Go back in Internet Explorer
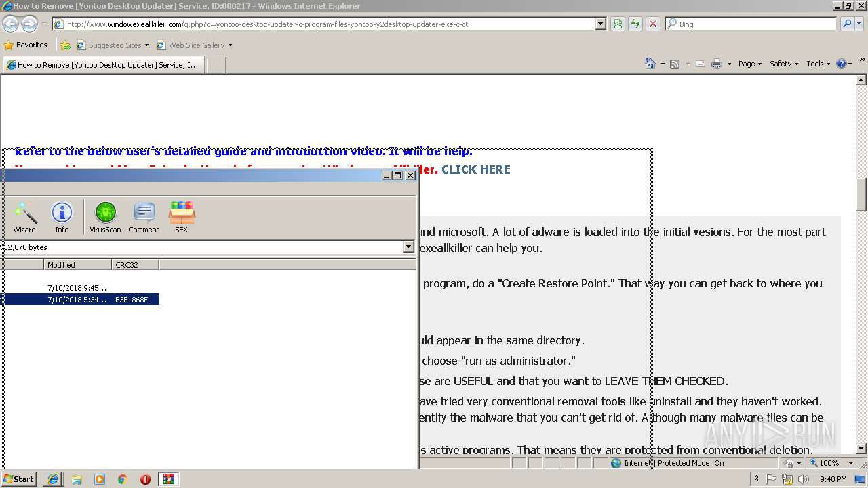Image resolution: width=868 pixels, height=488 pixels. pyautogui.click(x=10, y=24)
